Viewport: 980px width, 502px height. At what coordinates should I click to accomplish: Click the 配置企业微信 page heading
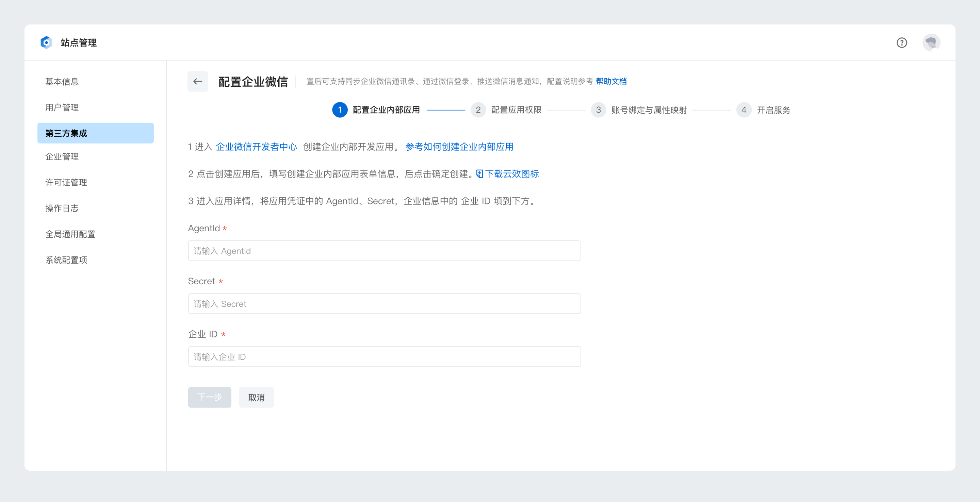click(253, 81)
